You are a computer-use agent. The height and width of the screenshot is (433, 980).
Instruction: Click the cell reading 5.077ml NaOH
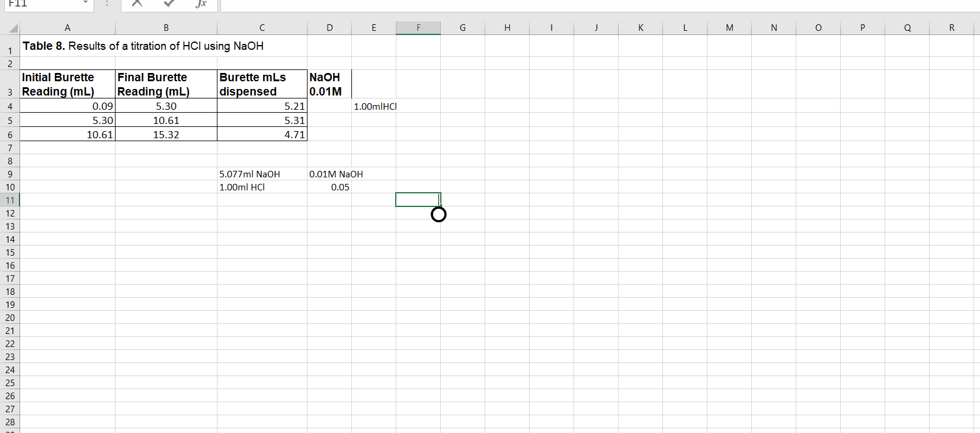click(x=262, y=174)
